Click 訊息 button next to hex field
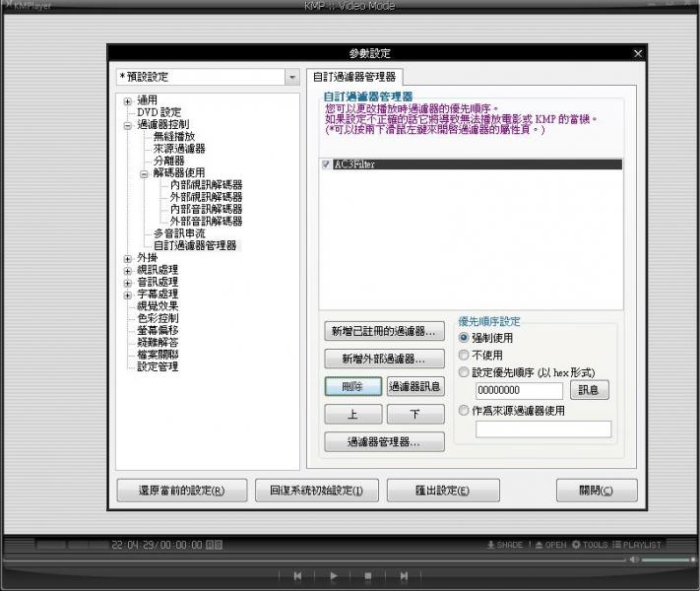The width and height of the screenshot is (700, 591). (590, 390)
